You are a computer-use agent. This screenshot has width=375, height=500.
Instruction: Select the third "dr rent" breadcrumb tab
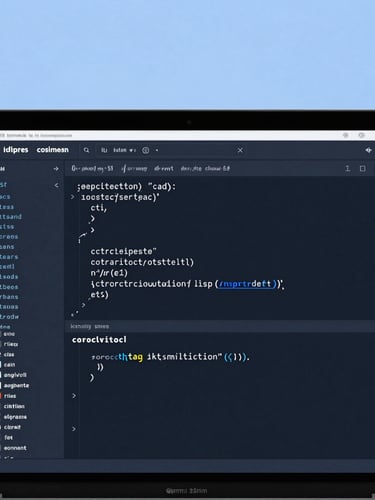pyautogui.click(x=164, y=169)
